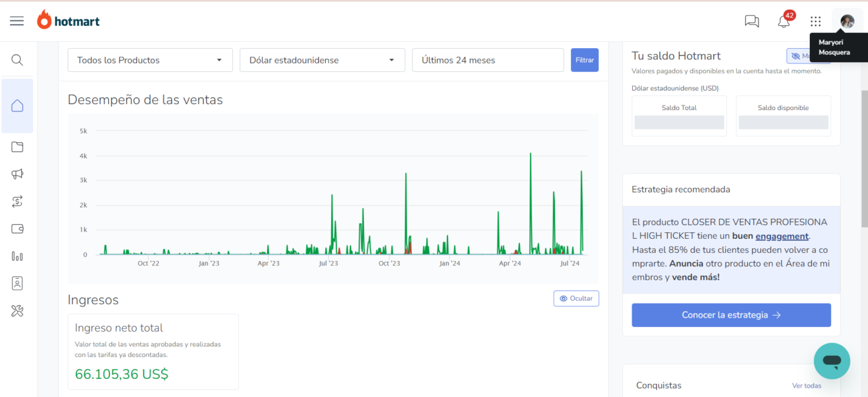
Task: Click the search magnifier in the sidebar
Action: click(17, 60)
